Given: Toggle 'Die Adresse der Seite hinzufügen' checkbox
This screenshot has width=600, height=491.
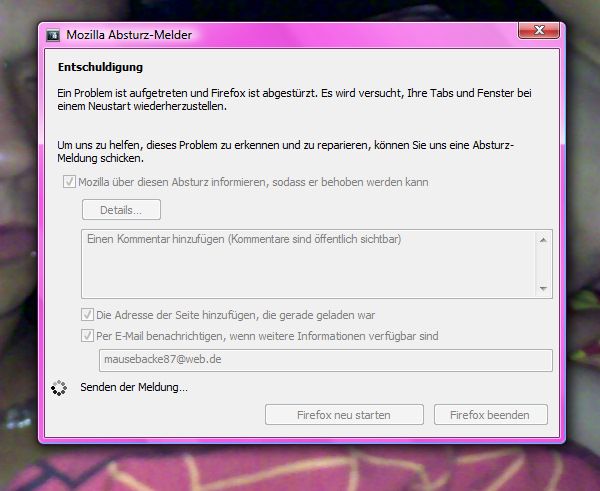Looking at the screenshot, I should (87, 315).
